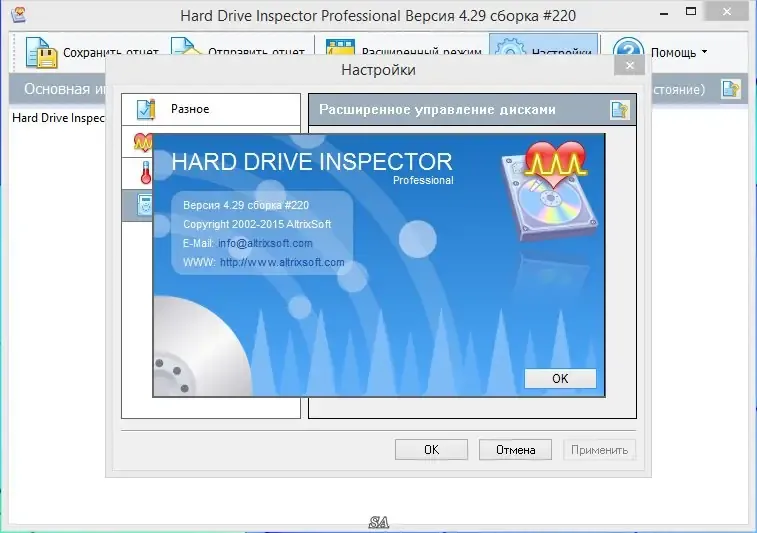Image resolution: width=757 pixels, height=533 pixels.
Task: Click Copyright 2002-2015 AltrixSoft text
Action: [257, 224]
